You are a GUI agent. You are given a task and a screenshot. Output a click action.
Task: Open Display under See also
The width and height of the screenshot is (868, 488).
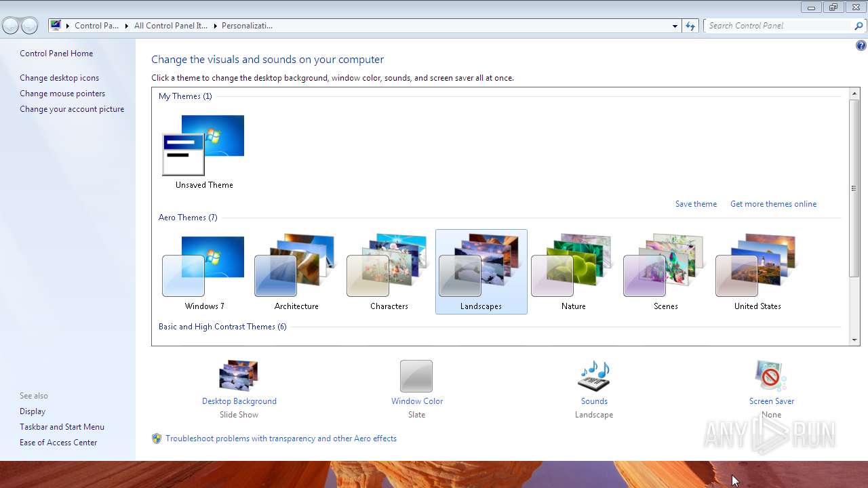point(33,411)
